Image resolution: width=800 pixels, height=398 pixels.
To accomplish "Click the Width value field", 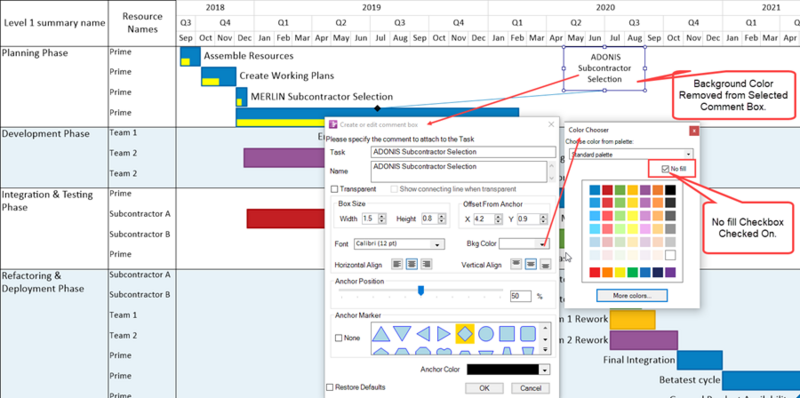I will coord(370,219).
